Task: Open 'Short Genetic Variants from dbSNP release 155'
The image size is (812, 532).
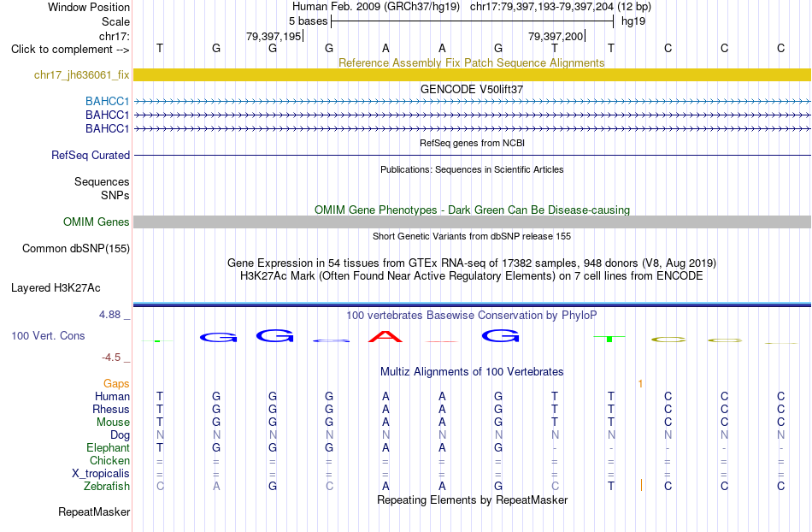Action: pos(472,236)
